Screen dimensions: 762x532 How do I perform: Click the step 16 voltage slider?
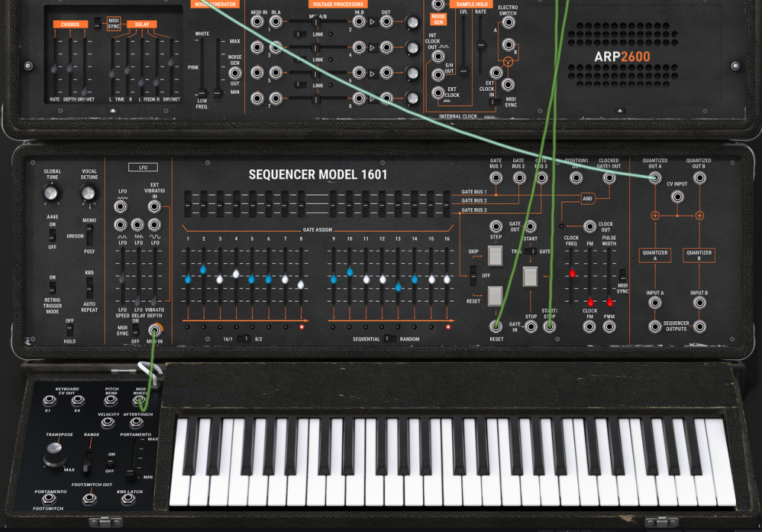point(447,279)
